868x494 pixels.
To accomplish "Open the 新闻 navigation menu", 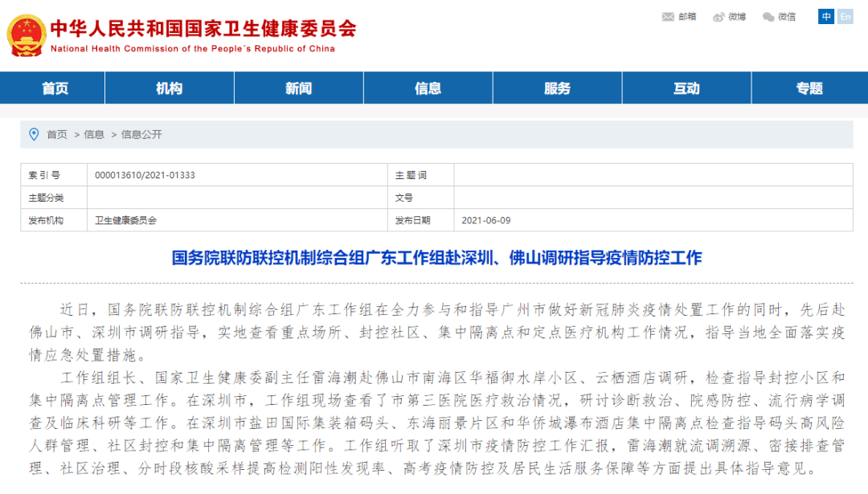I will click(299, 88).
